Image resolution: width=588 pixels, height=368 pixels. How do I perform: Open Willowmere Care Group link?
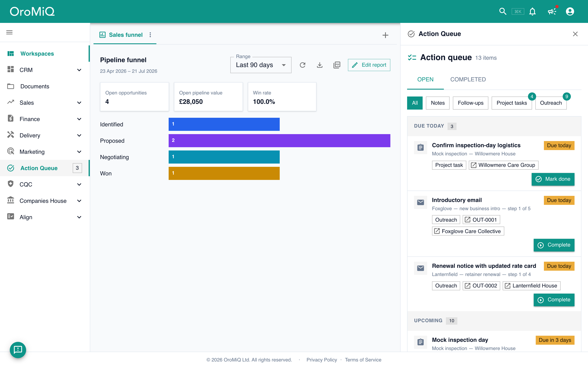pyautogui.click(x=503, y=165)
